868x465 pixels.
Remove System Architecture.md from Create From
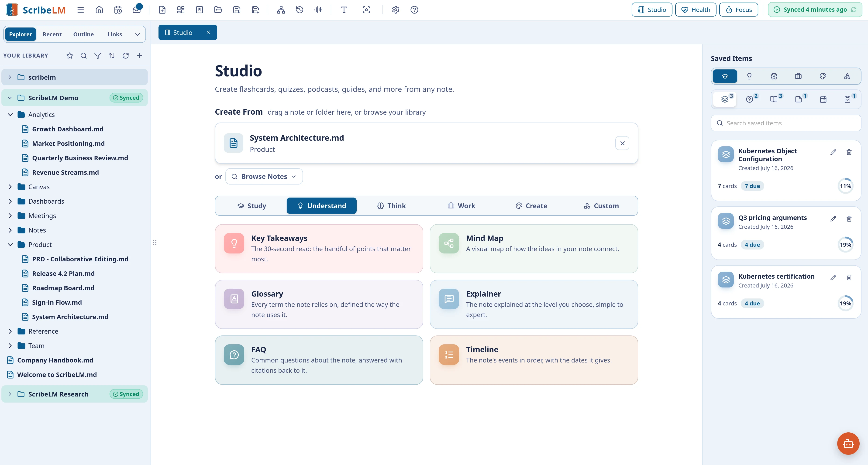coord(622,143)
